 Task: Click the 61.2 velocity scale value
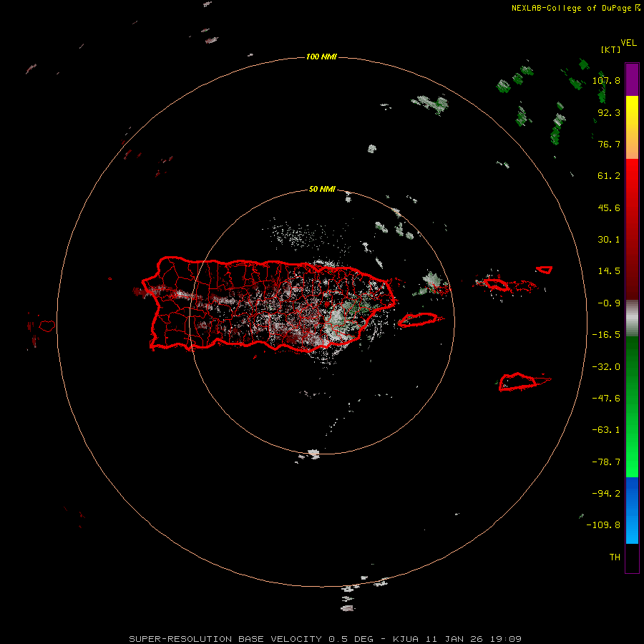(x=609, y=176)
